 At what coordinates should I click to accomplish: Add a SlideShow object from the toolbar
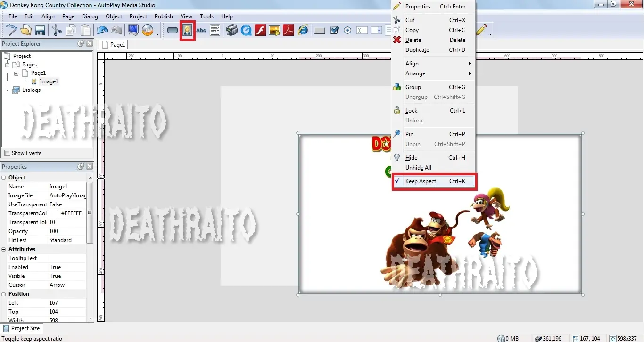tap(274, 31)
